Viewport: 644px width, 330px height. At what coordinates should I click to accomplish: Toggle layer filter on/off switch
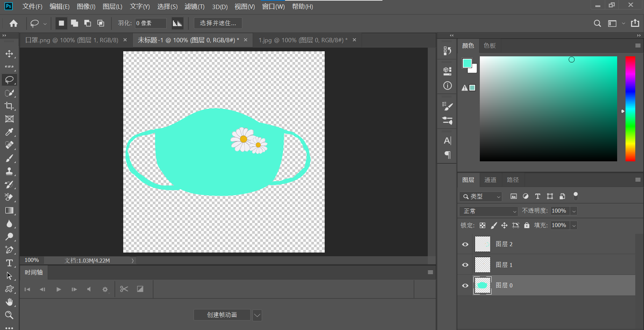tap(576, 196)
